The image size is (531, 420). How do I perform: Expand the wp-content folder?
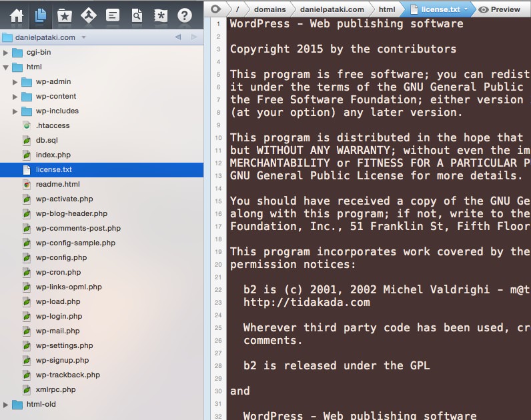pyautogui.click(x=15, y=97)
